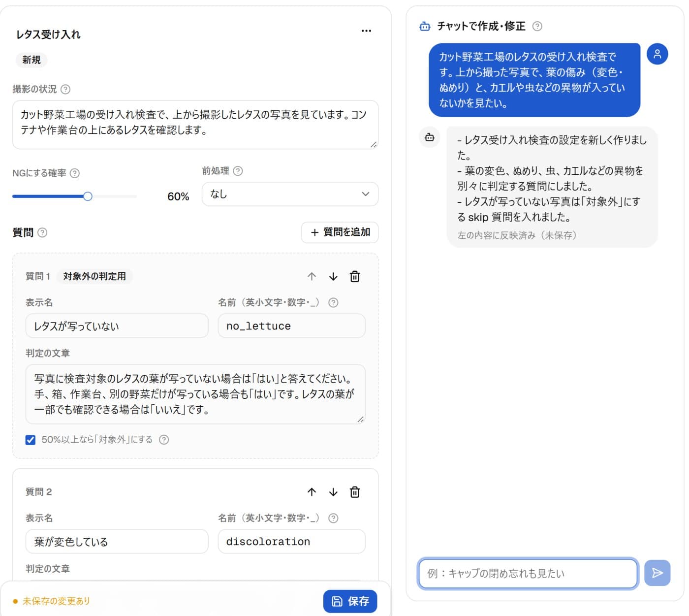Image resolution: width=689 pixels, height=616 pixels.
Task: Move 質問 1 up with arrow icon
Action: pos(312,276)
